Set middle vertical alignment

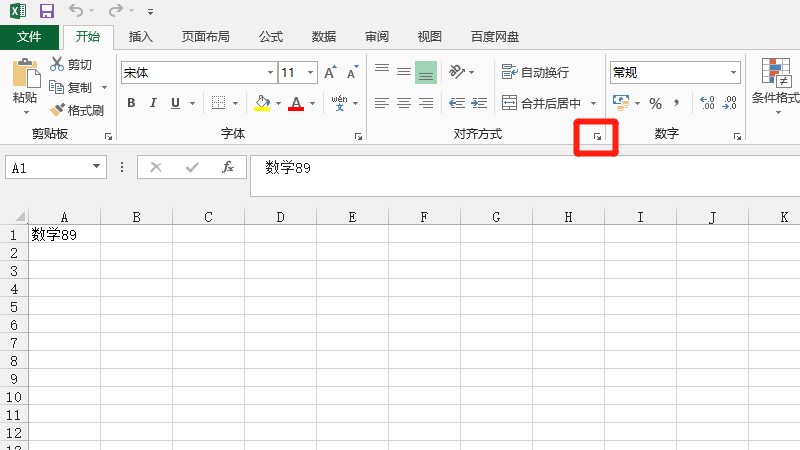(x=404, y=72)
